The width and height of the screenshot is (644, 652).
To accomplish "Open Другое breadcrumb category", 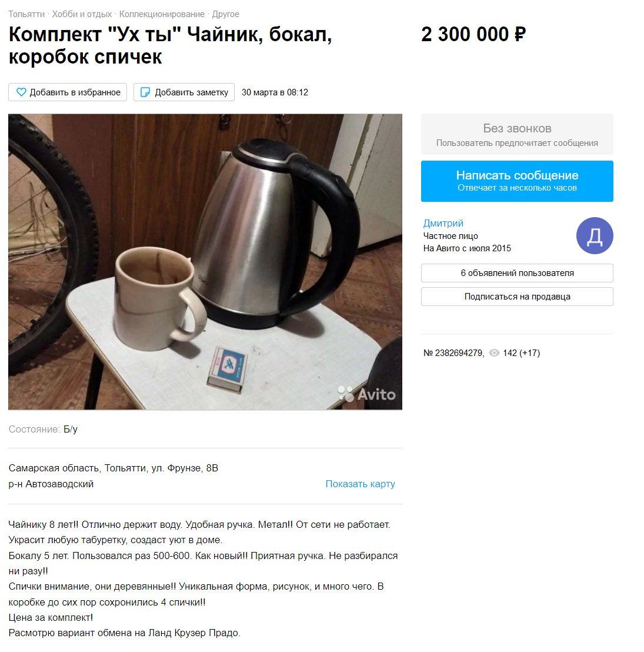I will pyautogui.click(x=226, y=14).
